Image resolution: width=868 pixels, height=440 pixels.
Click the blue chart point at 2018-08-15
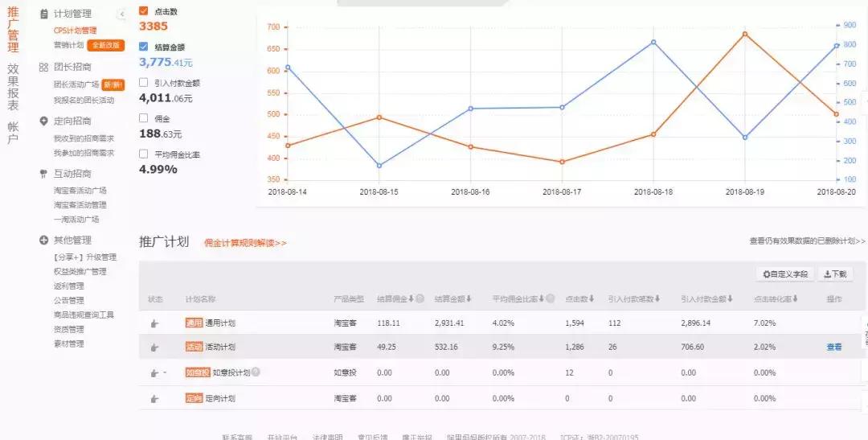pyautogui.click(x=379, y=166)
